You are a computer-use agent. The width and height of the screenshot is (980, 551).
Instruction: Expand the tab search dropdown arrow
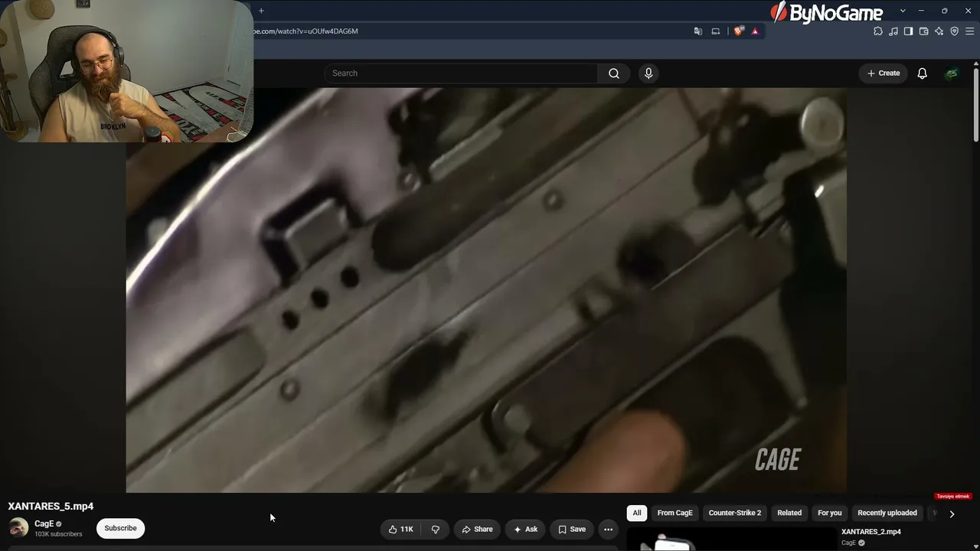coord(903,11)
